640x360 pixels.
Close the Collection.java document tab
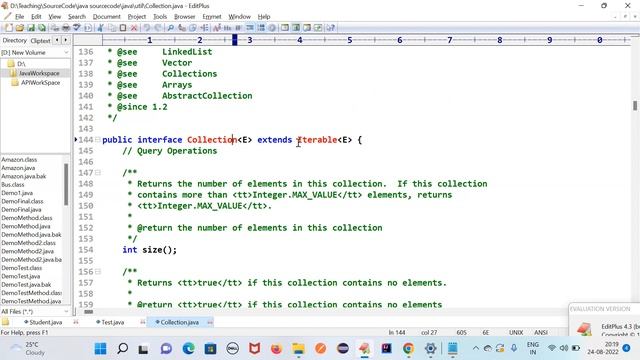(210, 322)
